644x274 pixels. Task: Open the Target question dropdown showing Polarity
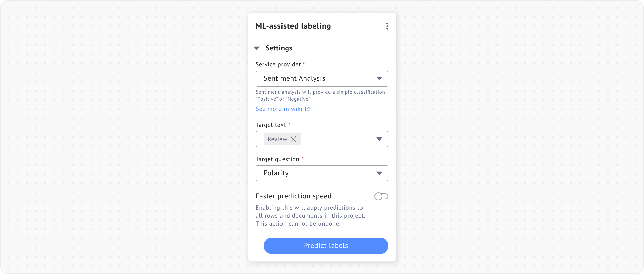(322, 173)
